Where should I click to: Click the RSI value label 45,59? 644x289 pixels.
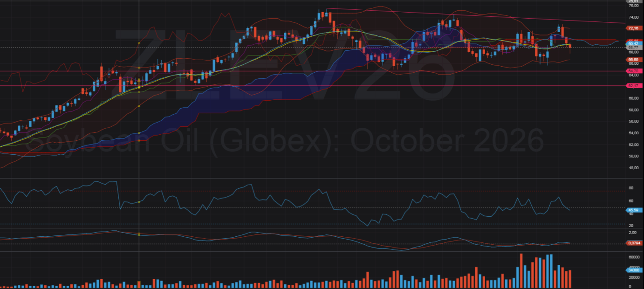click(x=633, y=210)
